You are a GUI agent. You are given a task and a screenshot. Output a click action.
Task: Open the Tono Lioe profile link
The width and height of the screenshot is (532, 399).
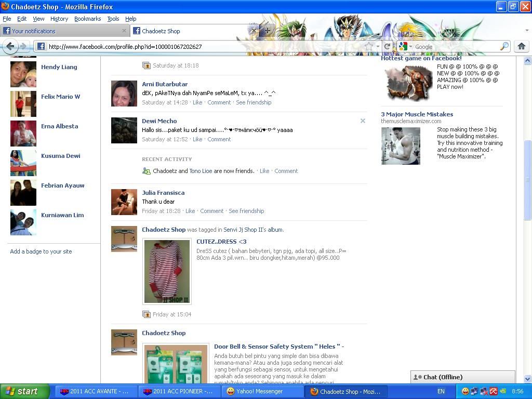201,171
